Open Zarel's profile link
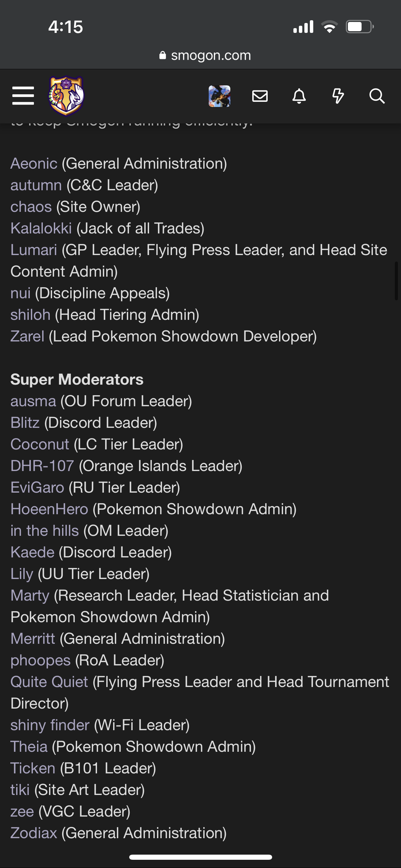Image resolution: width=401 pixels, height=868 pixels. pos(27,336)
